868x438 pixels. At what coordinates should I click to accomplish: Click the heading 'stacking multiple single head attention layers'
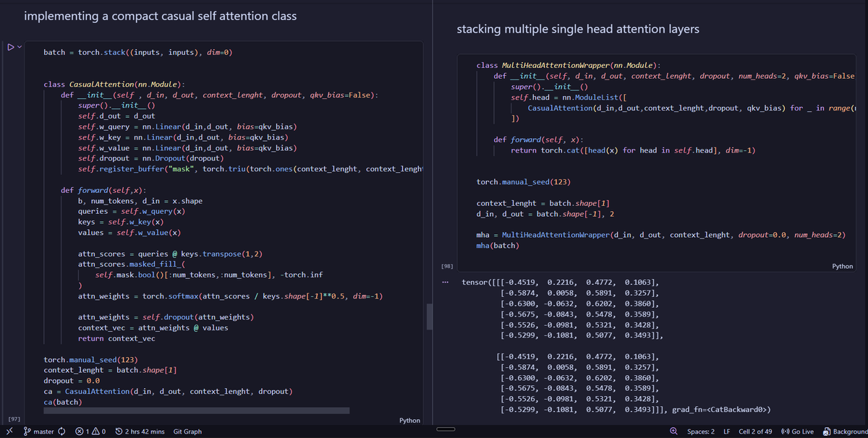[578, 29]
